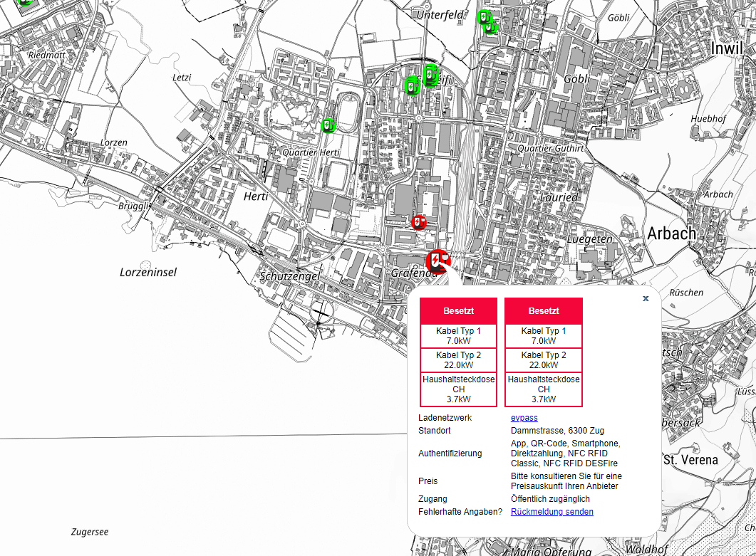Click the large selected red charging station marker
The height and width of the screenshot is (556, 756).
coord(437,261)
